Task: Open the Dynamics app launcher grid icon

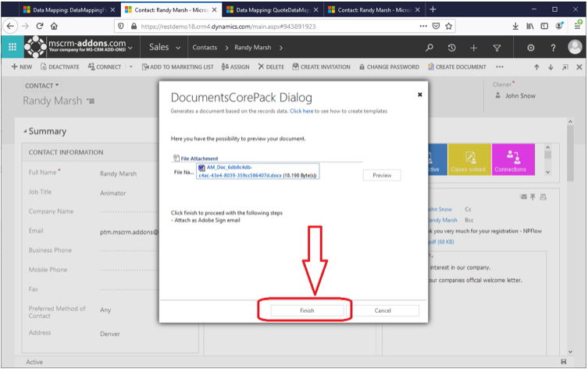Action: tap(12, 47)
